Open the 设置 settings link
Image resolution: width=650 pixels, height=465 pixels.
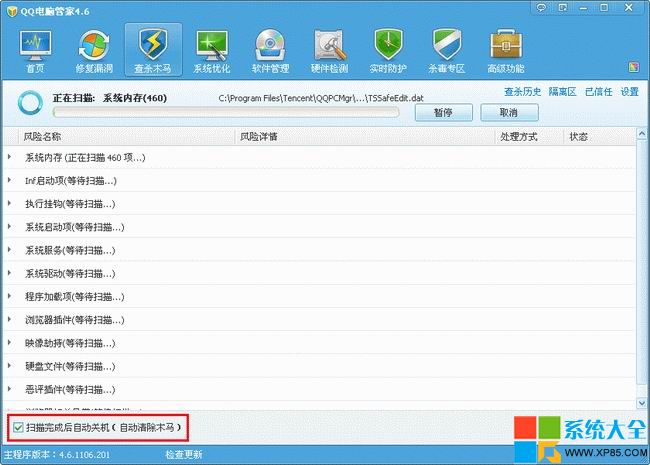(x=629, y=92)
